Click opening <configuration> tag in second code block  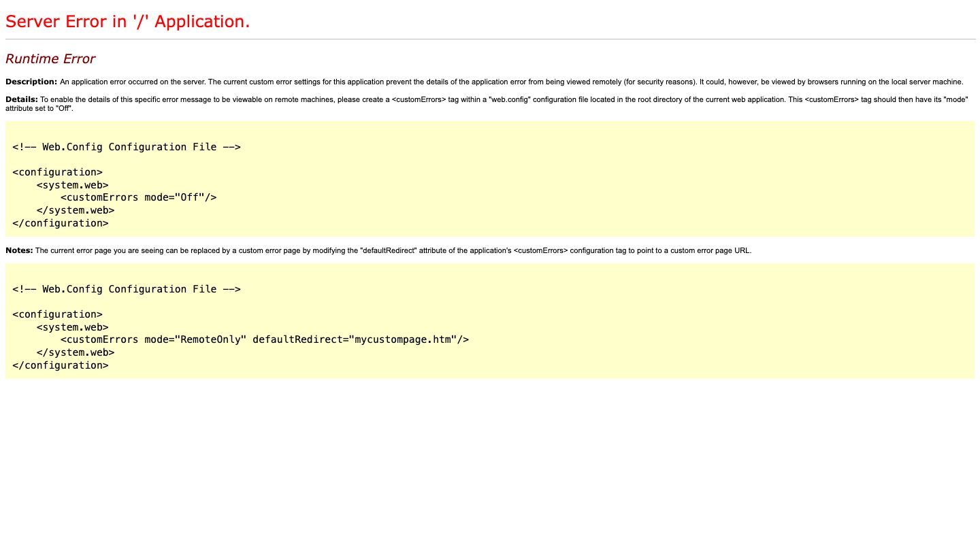[57, 314]
